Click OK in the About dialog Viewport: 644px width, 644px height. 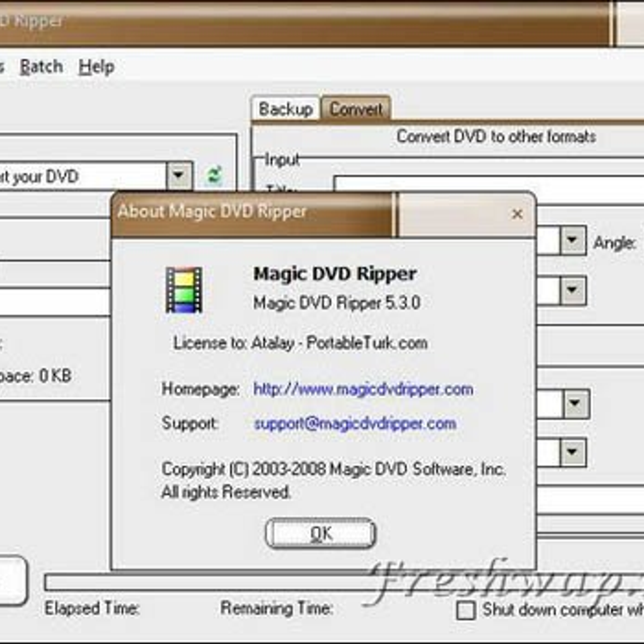pos(320,533)
